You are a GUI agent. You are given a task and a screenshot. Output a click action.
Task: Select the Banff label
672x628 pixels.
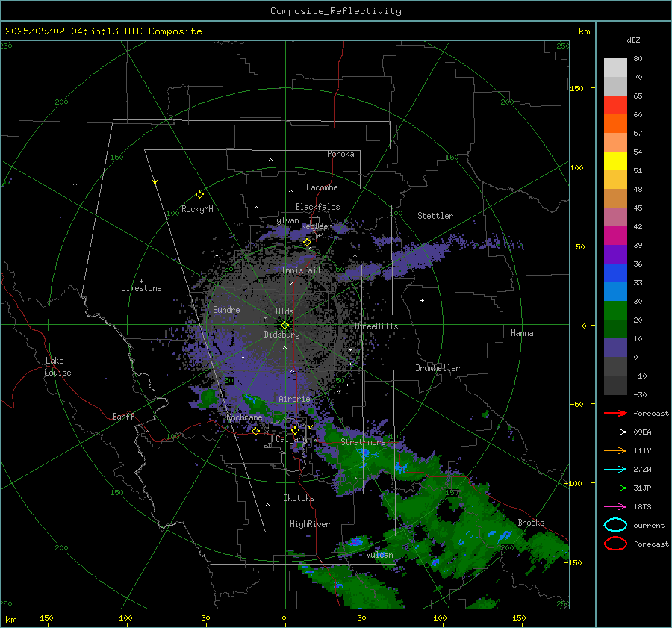coord(123,416)
